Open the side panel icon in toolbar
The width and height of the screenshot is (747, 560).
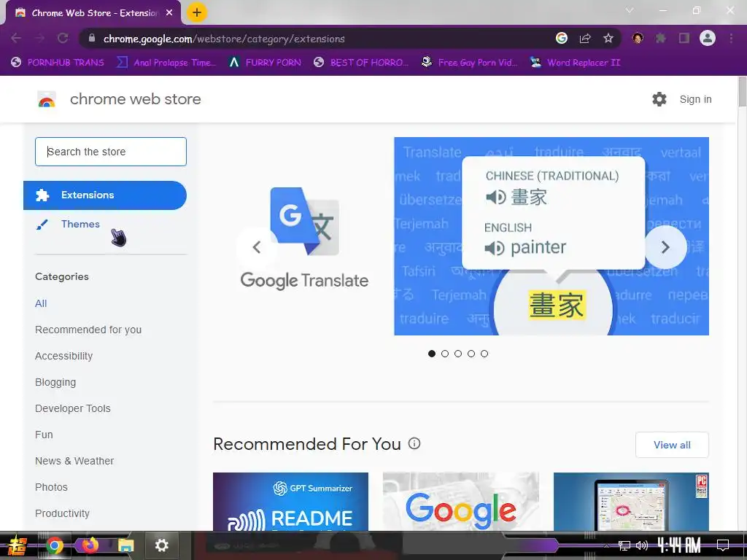684,38
